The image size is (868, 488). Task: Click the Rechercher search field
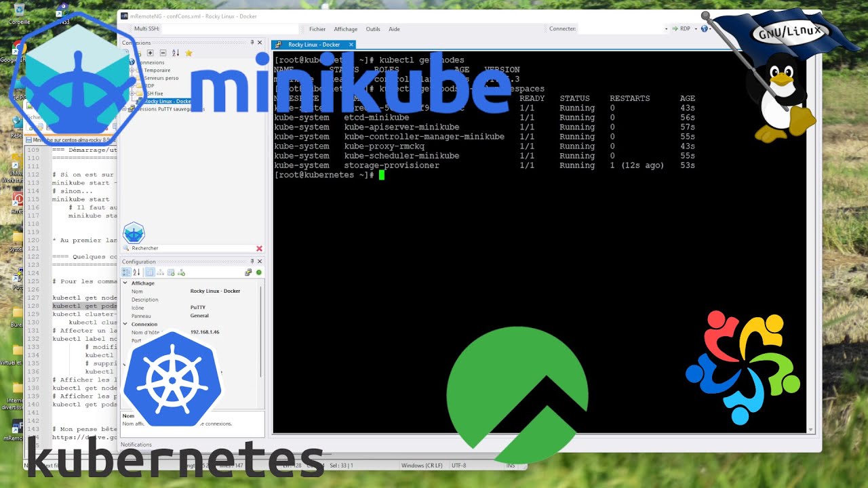coord(192,249)
